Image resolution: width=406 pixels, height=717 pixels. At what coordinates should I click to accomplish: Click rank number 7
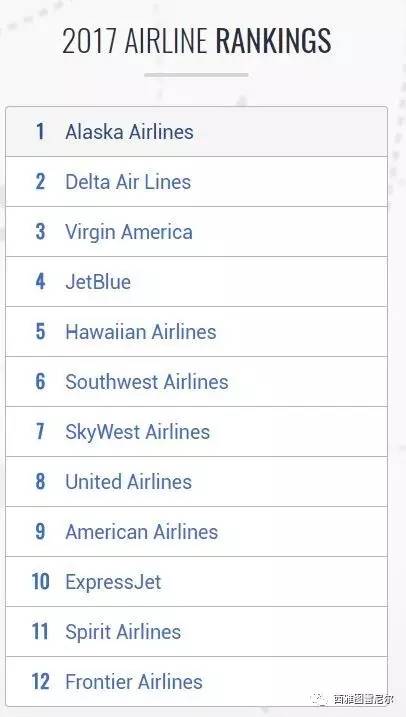(40, 431)
